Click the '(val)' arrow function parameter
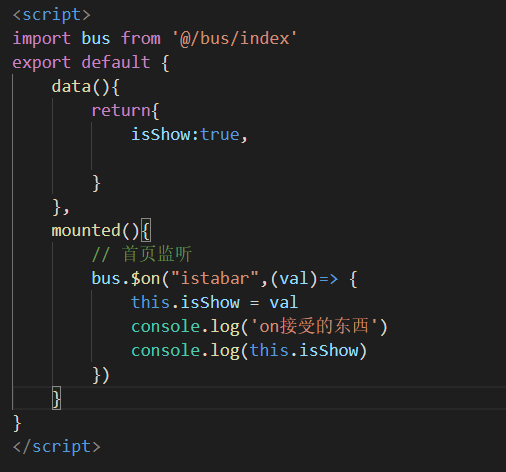Screen dimensions: 506x472 tap(294, 279)
